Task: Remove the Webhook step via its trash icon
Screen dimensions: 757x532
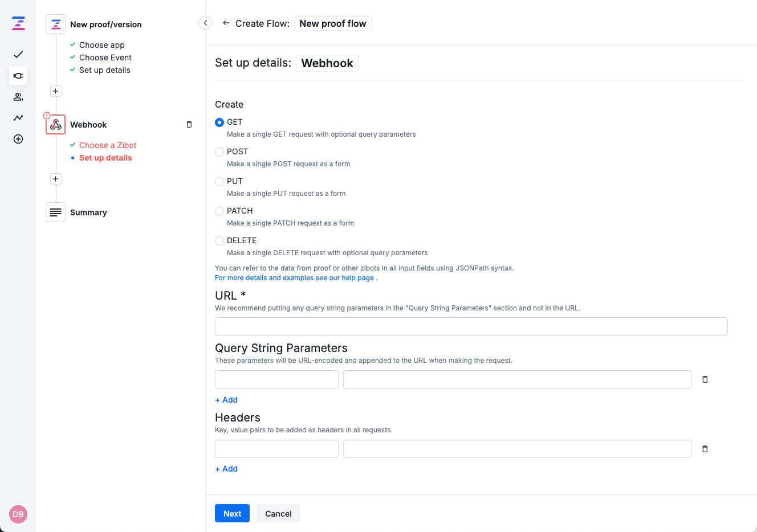Action: [x=189, y=124]
